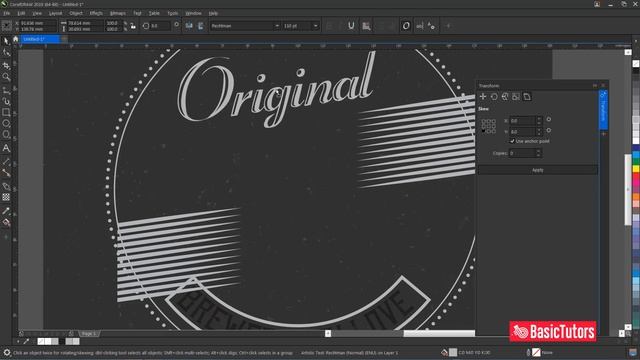Viewport: 640px width, 360px height.
Task: Switch to the Untitled-1 document tab
Action: point(40,39)
